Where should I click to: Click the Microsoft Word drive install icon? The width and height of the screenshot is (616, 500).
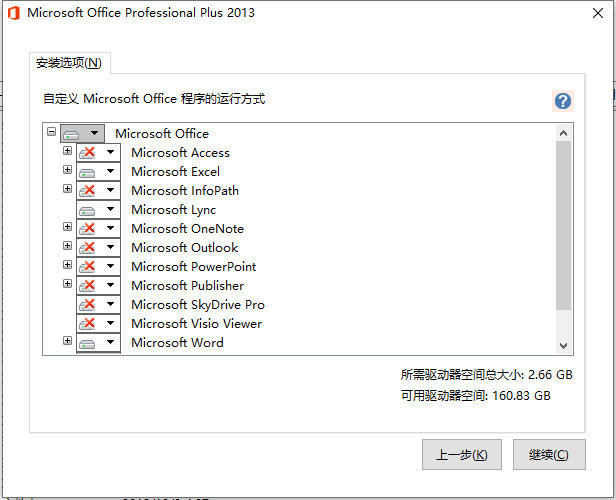[87, 342]
